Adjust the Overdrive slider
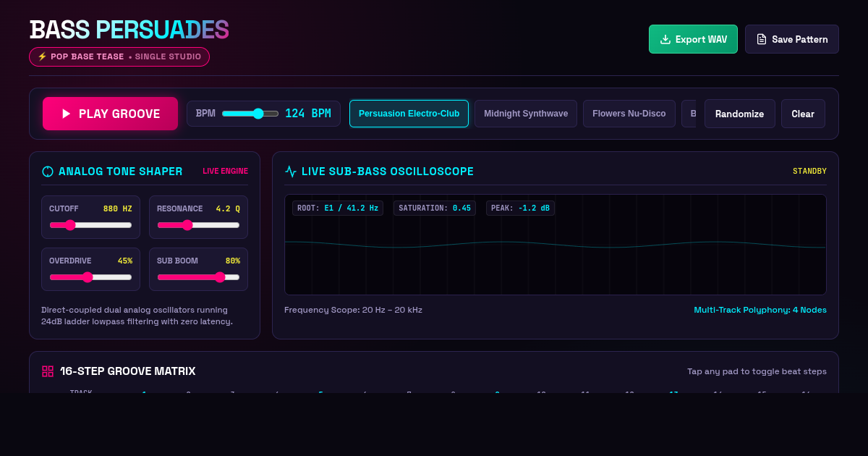This screenshot has width=868, height=456. click(x=90, y=277)
